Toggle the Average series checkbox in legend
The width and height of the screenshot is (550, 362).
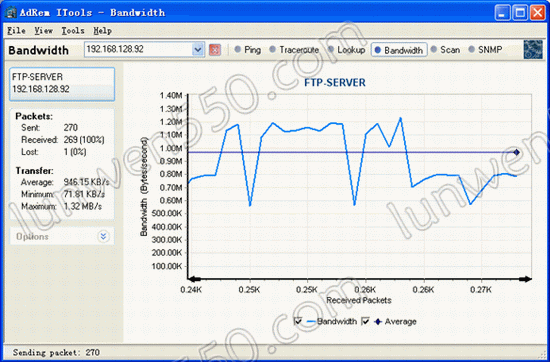(366, 321)
